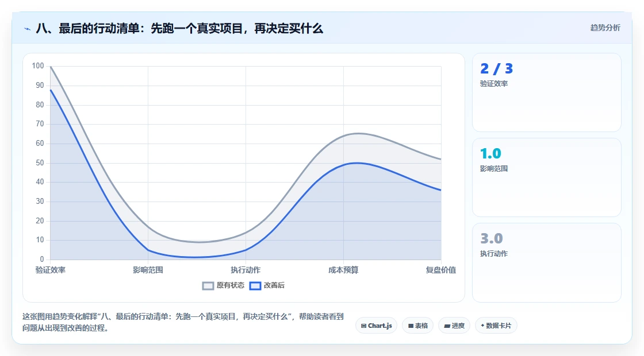644x356 pixels.
Task: Click the lightning icon beside the section title
Action: 28,29
